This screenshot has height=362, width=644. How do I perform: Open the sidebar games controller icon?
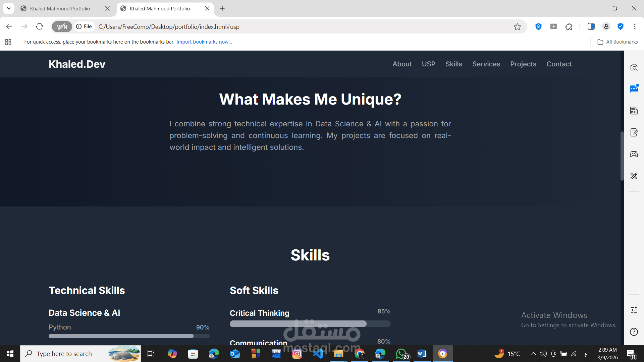[x=634, y=154]
